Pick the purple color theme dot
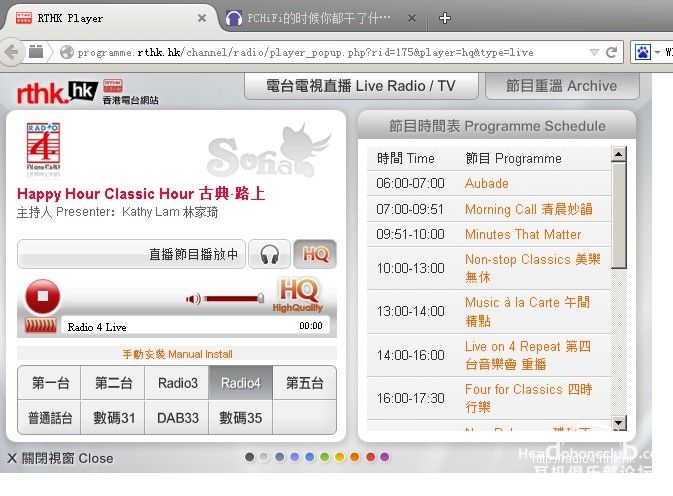This screenshot has height=496, width=673. pyautogui.click(x=385, y=457)
